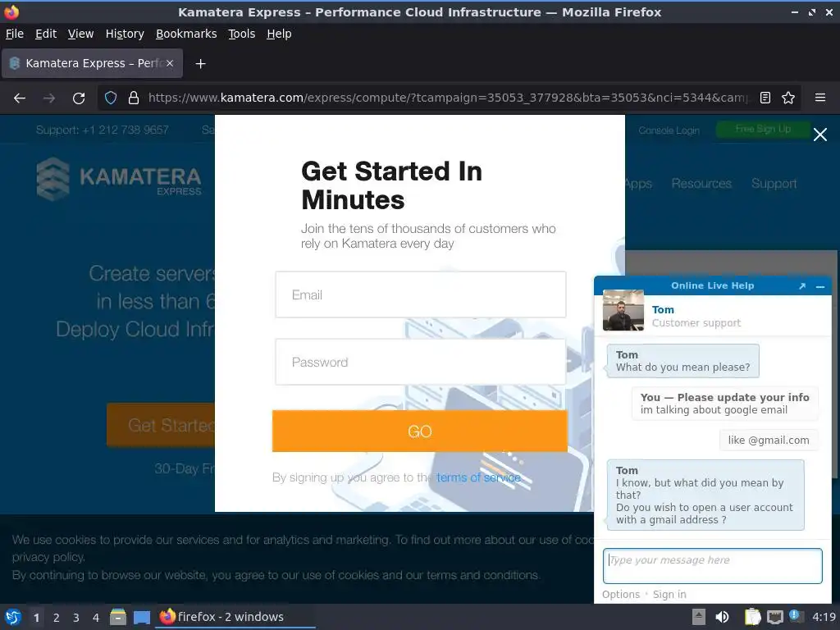Screen dimensions: 840x630
Task: Click Free Sign Up button
Action: (x=763, y=129)
